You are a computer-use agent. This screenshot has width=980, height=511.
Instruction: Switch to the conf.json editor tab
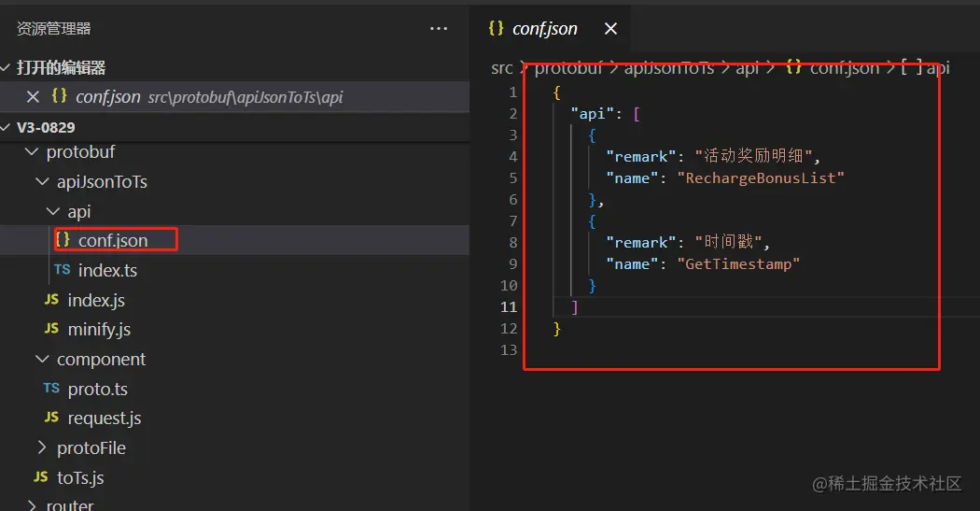544,29
